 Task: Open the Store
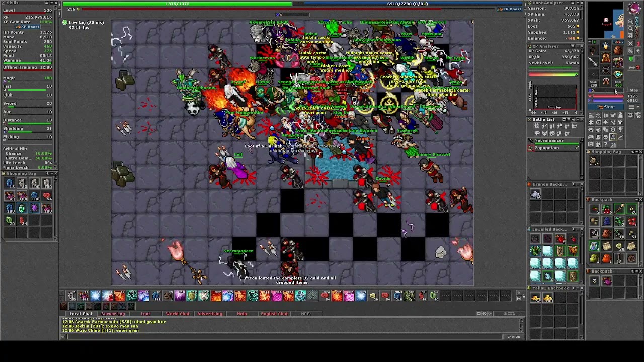(606, 107)
